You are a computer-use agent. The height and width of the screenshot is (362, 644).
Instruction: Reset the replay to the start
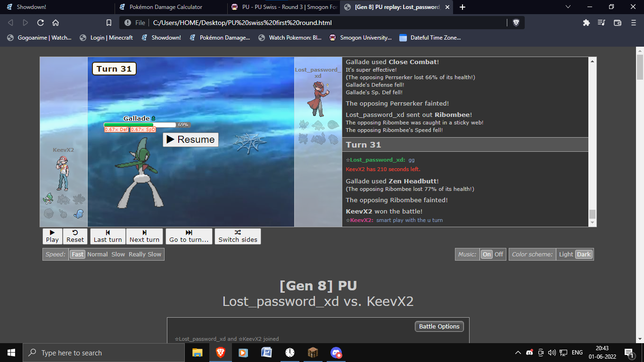(x=75, y=236)
